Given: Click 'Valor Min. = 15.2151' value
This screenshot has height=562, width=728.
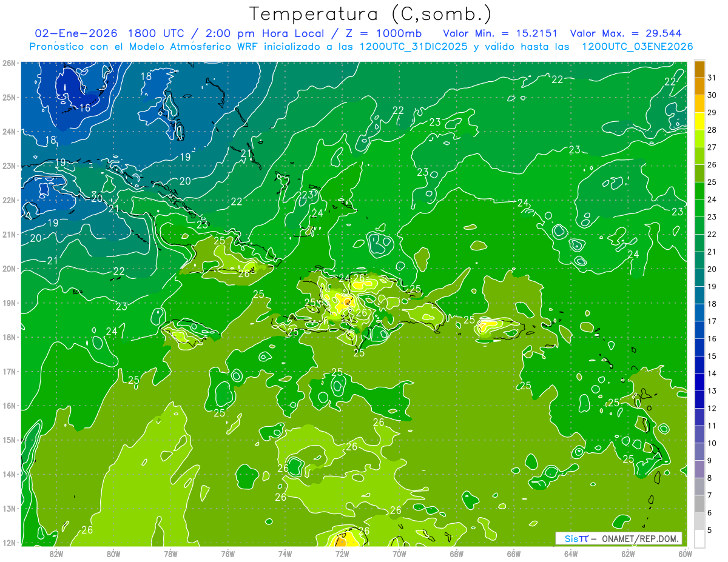Looking at the screenshot, I should pyautogui.click(x=500, y=33).
